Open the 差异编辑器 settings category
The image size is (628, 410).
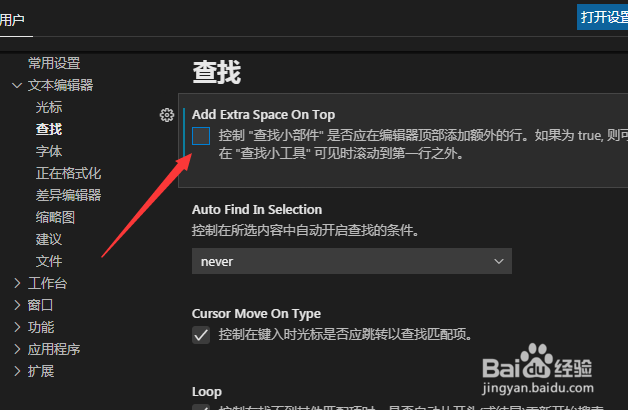coord(68,195)
